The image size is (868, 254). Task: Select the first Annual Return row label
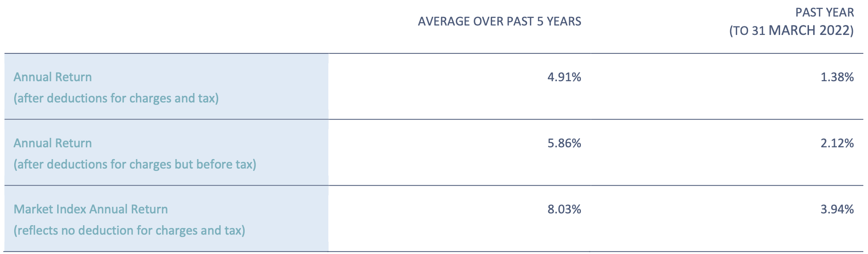coord(53,77)
